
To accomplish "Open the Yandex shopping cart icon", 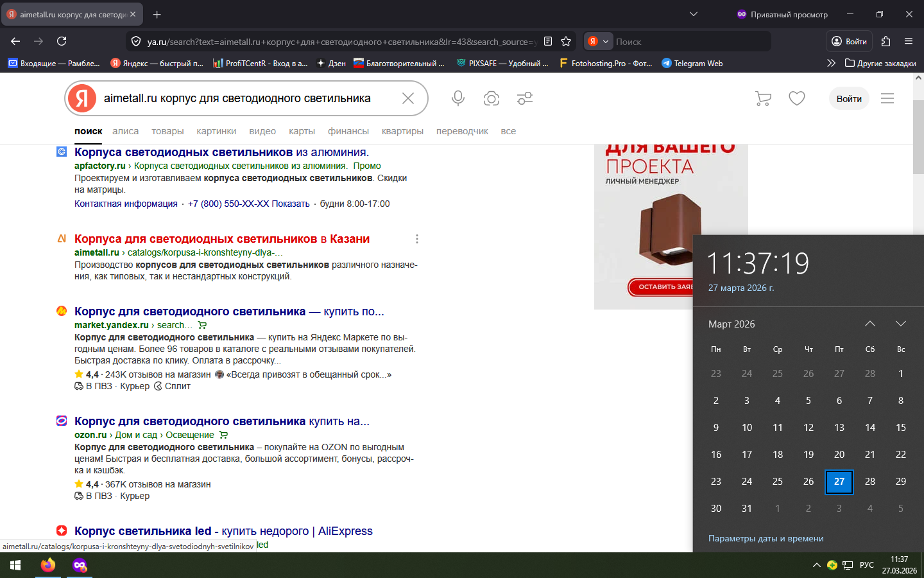I will click(763, 98).
